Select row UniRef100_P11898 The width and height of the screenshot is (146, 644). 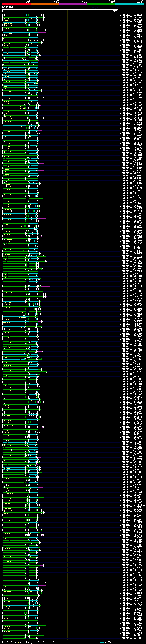(x=131, y=30)
